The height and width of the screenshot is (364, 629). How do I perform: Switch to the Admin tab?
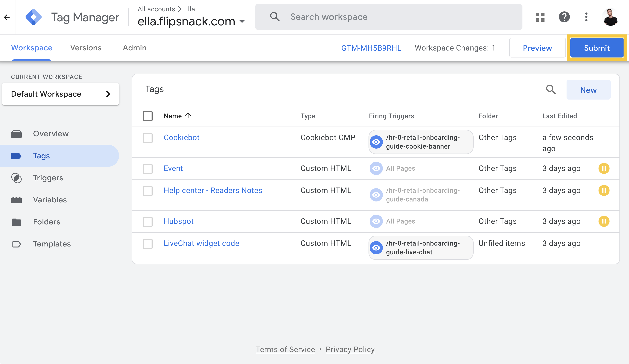[134, 48]
